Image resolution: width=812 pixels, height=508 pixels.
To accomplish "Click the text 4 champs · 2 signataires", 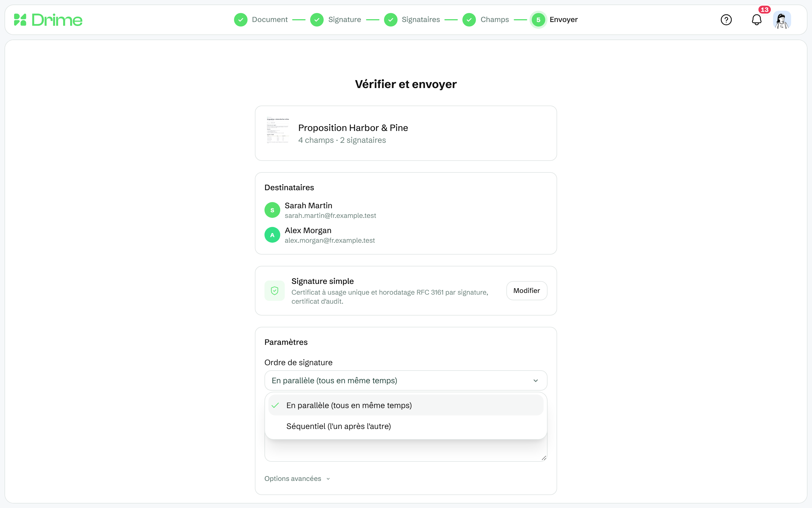I will point(342,140).
